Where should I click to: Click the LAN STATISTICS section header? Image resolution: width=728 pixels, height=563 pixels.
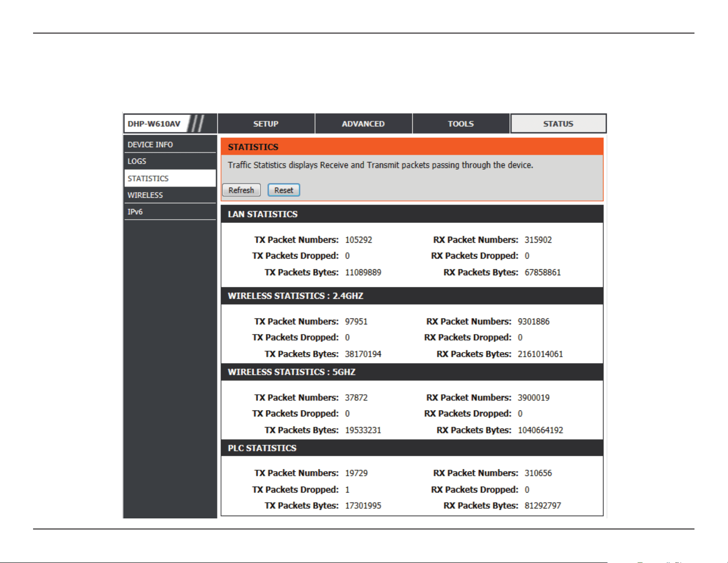412,214
